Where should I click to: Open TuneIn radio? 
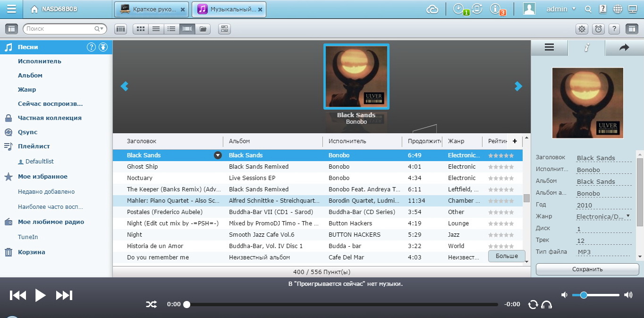click(x=28, y=237)
